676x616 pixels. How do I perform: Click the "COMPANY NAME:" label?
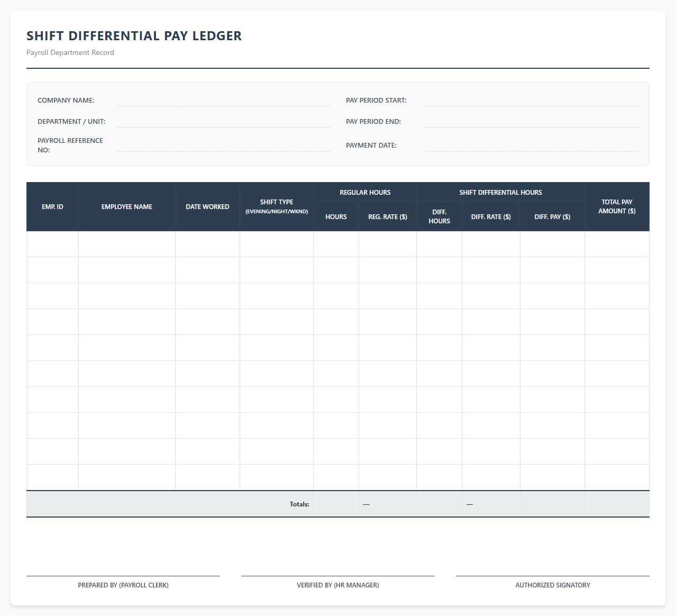point(66,101)
